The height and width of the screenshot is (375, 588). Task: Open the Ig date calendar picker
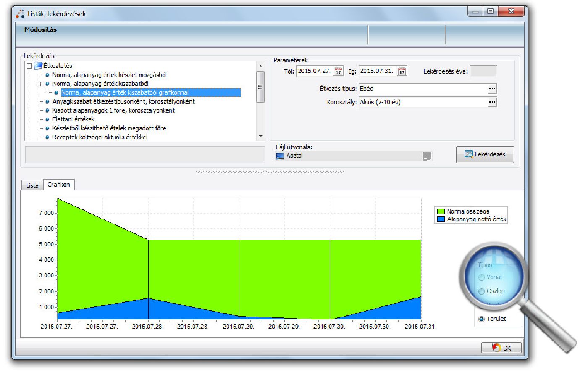point(402,71)
